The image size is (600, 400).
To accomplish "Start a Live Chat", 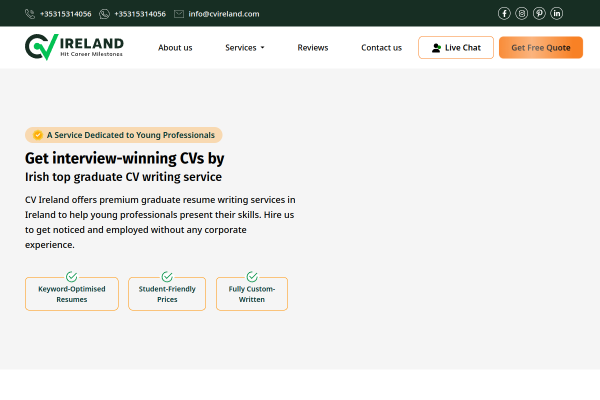I will point(456,47).
